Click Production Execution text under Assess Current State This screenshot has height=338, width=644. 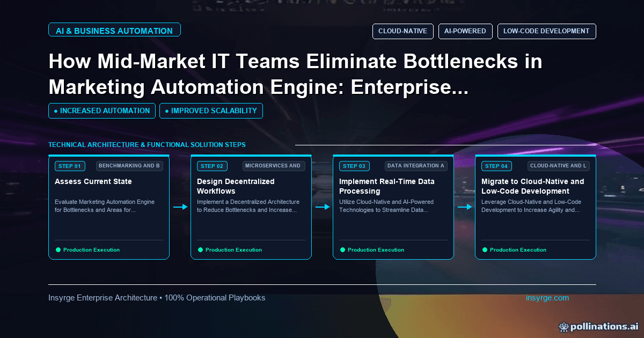(91, 250)
